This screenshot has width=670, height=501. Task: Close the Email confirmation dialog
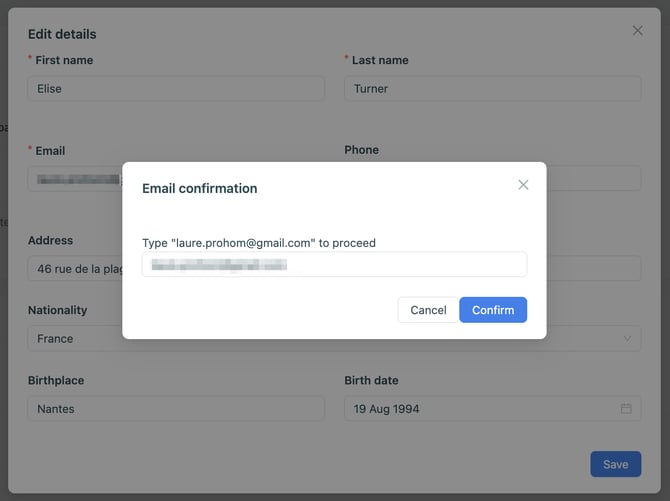(523, 185)
